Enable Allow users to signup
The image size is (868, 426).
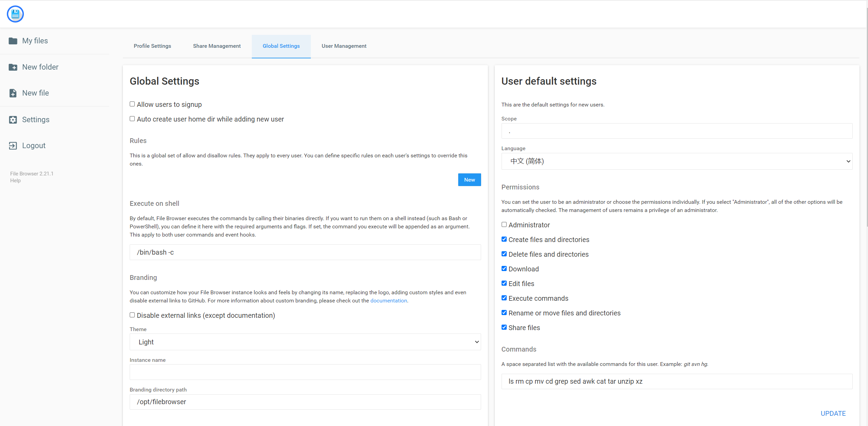132,104
